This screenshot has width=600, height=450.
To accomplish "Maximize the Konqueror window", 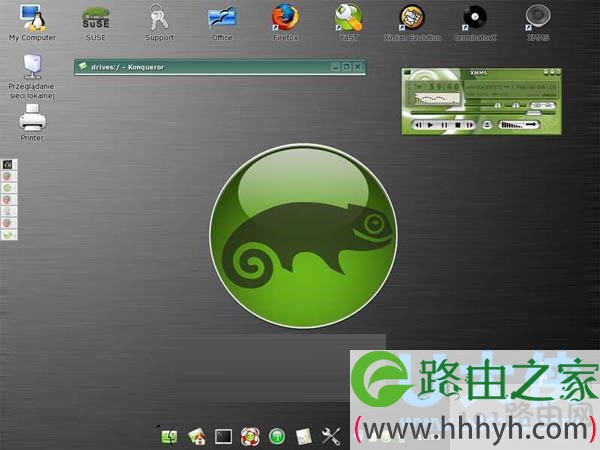I will 346,67.
